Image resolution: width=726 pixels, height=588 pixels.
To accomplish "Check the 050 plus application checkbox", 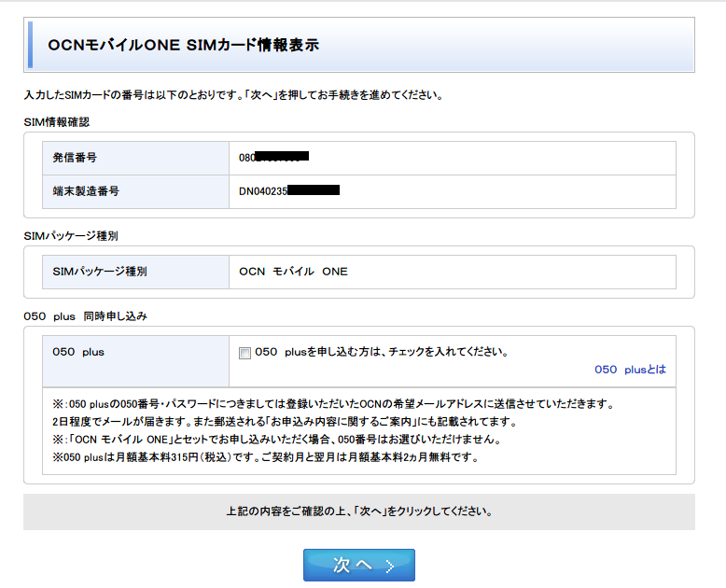I will [245, 353].
